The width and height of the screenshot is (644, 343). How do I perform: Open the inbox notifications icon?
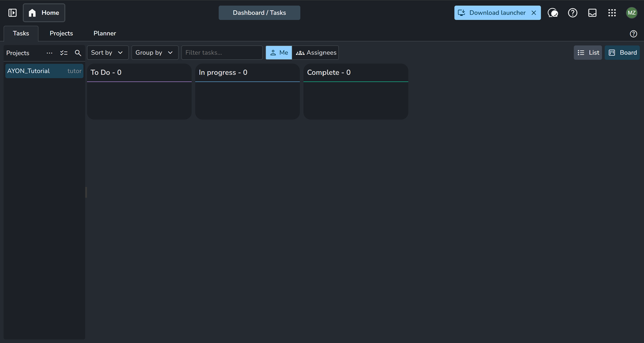click(592, 13)
